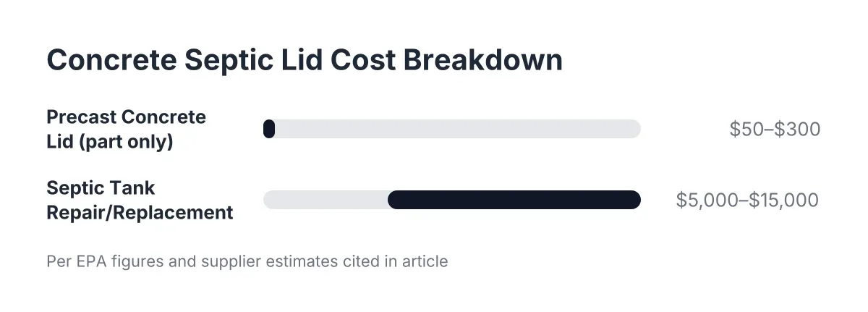Click the EPA figures footnote text
The height and width of the screenshot is (312, 868).
[x=247, y=261]
